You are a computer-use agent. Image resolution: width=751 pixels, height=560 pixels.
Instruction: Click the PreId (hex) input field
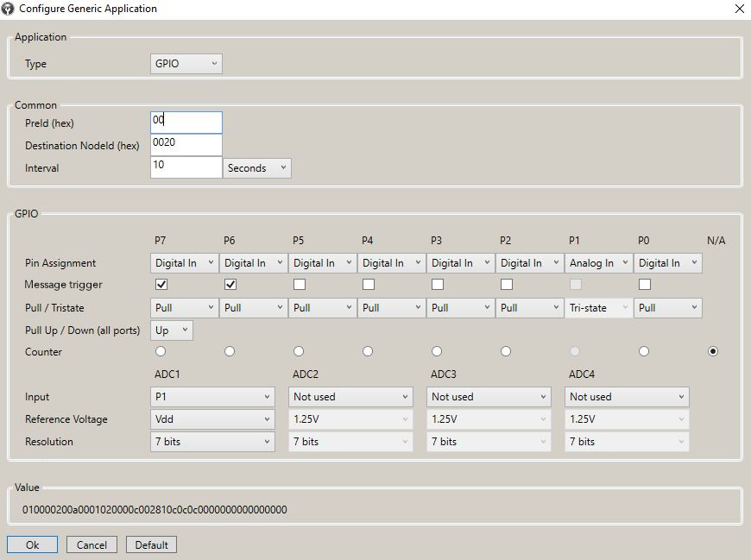coord(186,123)
